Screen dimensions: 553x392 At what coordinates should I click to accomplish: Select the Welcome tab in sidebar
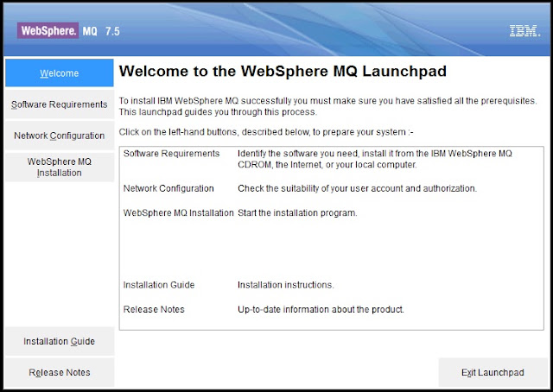(x=60, y=73)
